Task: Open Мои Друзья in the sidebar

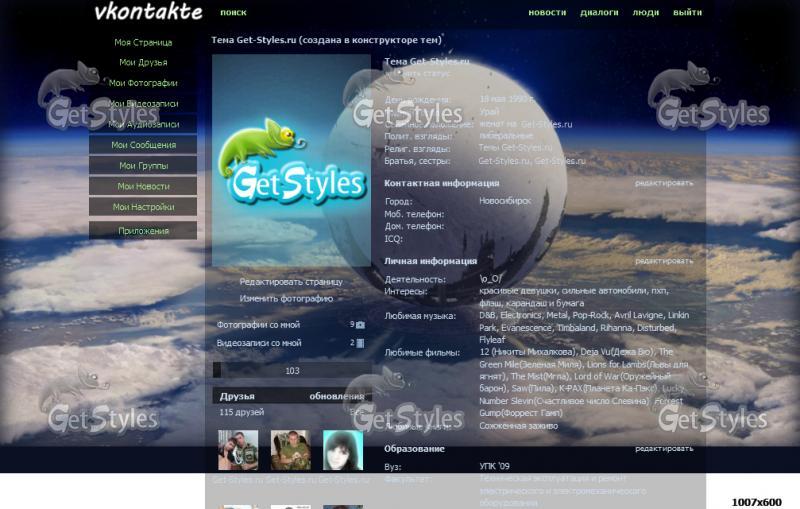Action: [143, 62]
